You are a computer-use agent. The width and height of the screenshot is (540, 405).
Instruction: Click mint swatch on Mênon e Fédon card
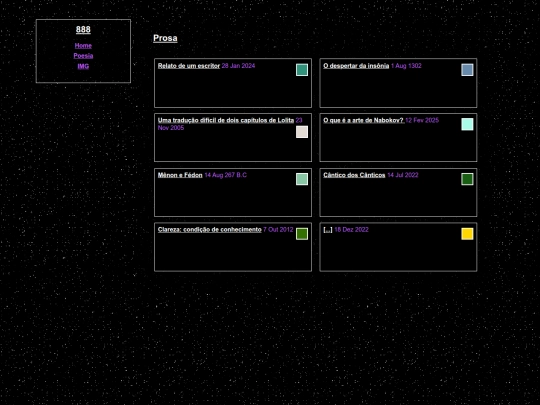pos(302,179)
